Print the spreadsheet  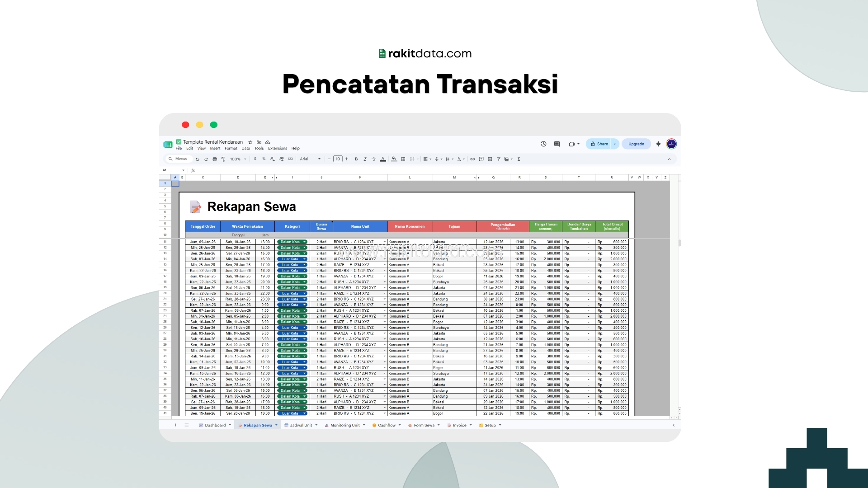215,159
